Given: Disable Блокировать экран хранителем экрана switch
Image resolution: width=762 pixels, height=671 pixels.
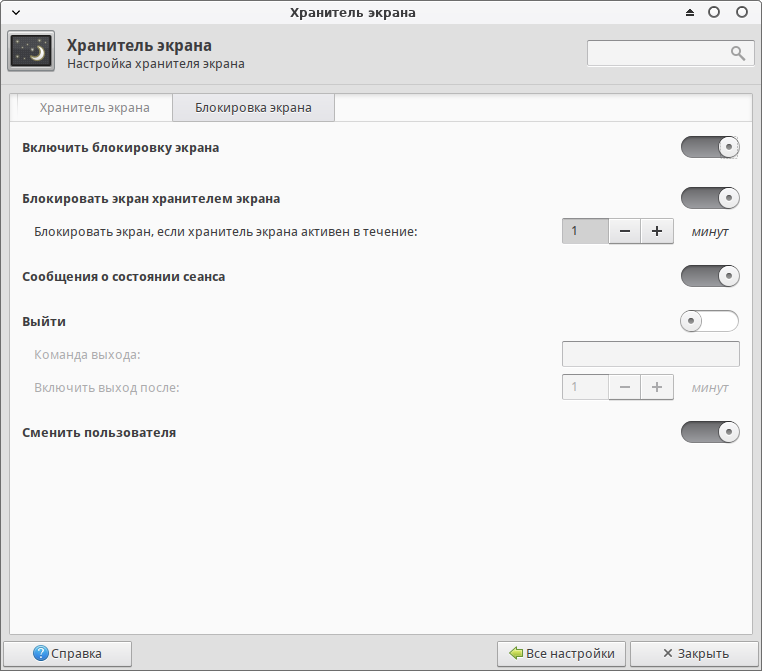Looking at the screenshot, I should click(x=710, y=198).
